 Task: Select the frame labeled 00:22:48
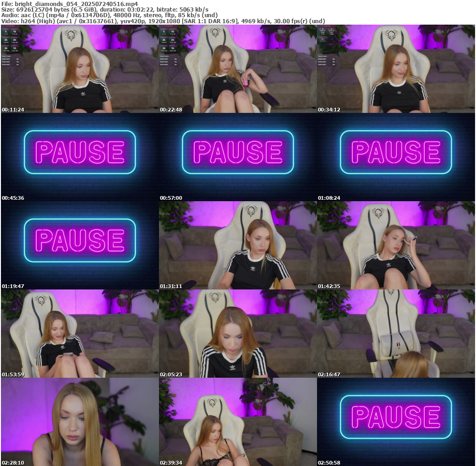238,69
